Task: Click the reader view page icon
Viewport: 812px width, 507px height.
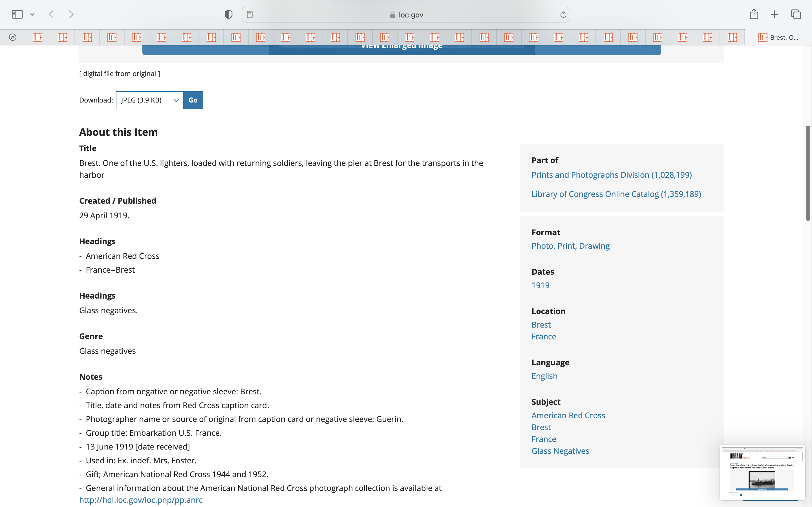Action: 250,14
